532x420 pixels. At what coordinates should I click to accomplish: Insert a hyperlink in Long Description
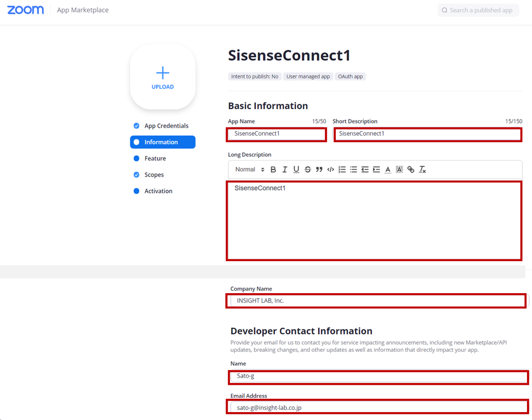point(411,169)
